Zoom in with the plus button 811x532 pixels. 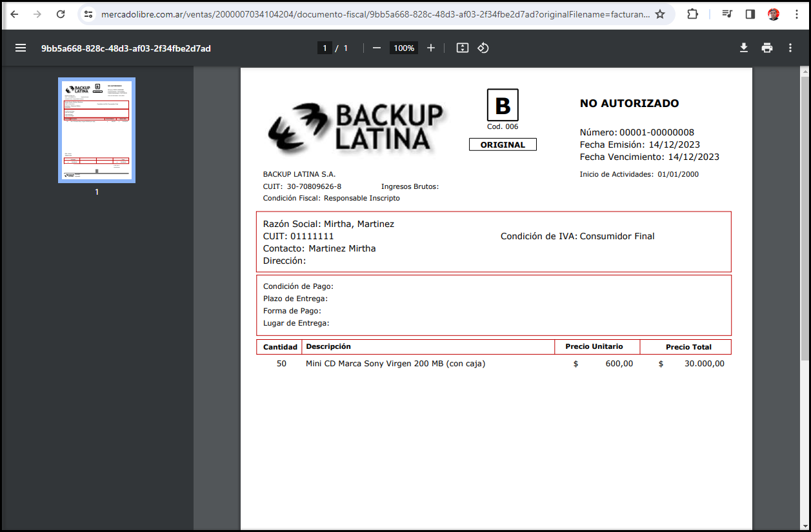[431, 48]
